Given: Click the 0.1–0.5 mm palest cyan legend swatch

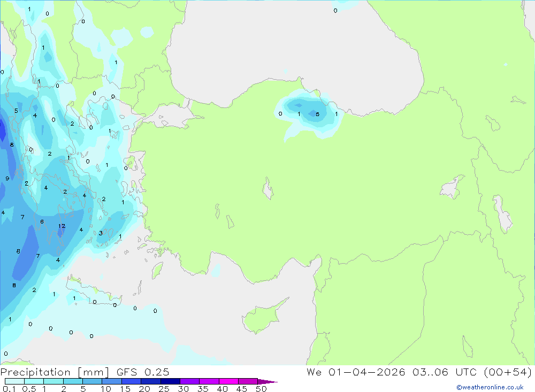Looking at the screenshot, I should click(x=14, y=381).
